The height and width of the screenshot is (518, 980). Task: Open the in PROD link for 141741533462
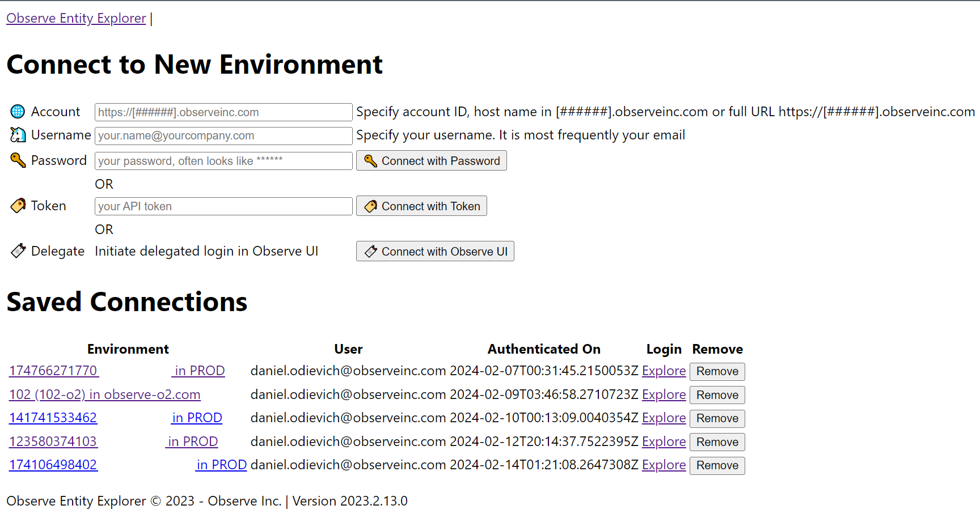(x=197, y=418)
